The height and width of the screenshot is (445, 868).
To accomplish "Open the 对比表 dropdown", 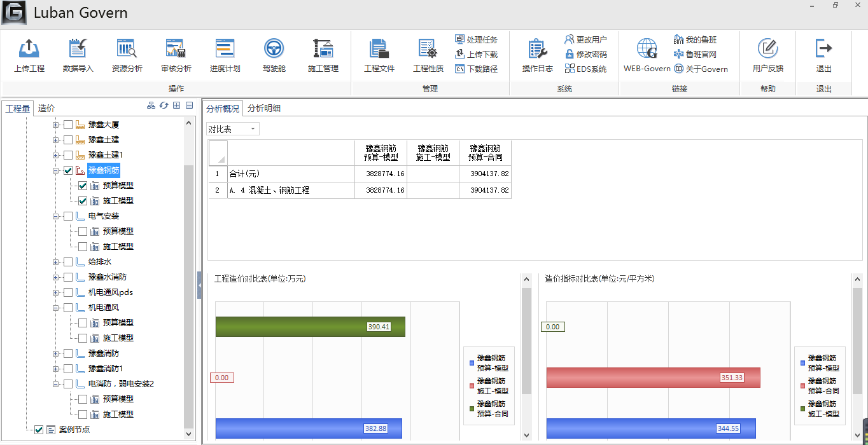I will pos(233,129).
